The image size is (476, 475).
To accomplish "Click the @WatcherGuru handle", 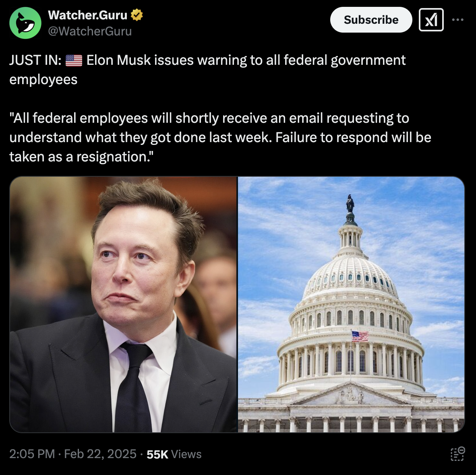I will [90, 31].
